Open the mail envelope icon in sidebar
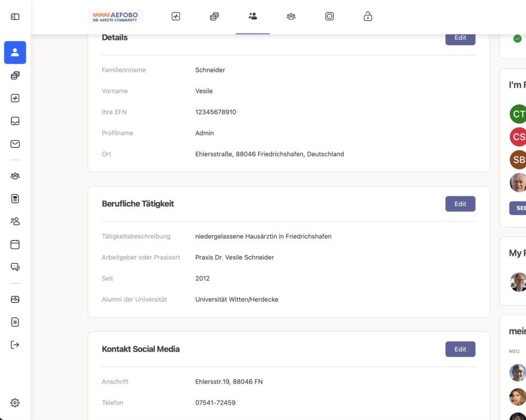Screen dimensions: 526x420 [x=15, y=144]
